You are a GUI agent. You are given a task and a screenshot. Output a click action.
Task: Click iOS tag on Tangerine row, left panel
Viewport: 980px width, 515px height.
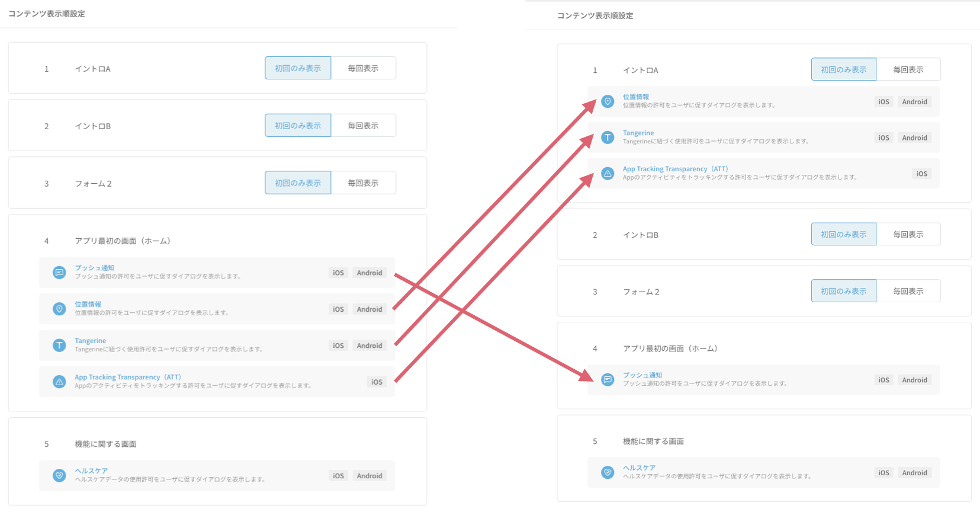(x=338, y=346)
